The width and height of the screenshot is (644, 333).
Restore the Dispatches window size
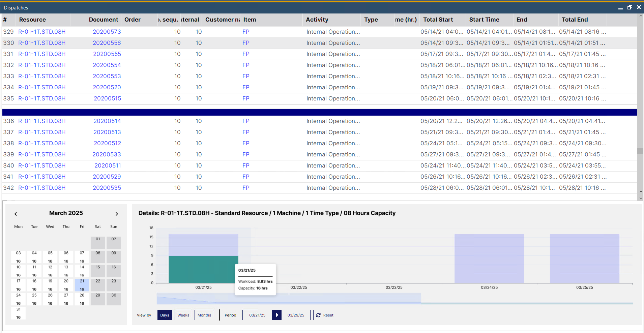(x=630, y=7)
